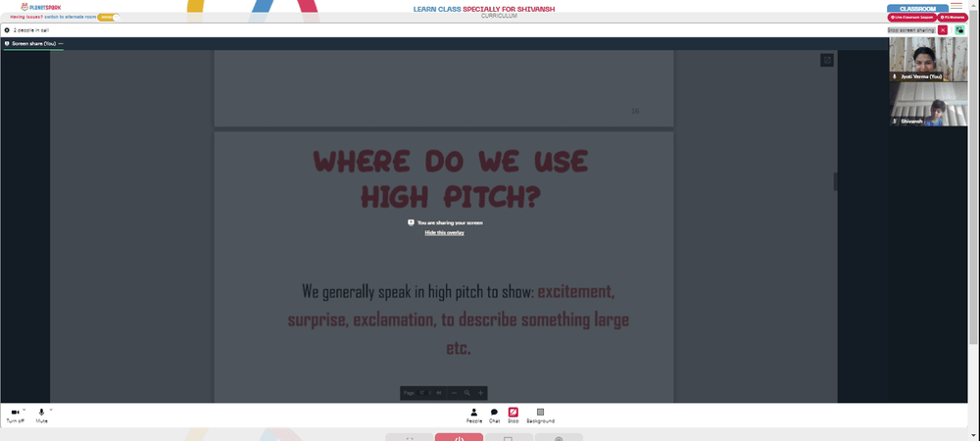The image size is (980, 441).
Task: Open the Background effects icon
Action: (x=541, y=413)
